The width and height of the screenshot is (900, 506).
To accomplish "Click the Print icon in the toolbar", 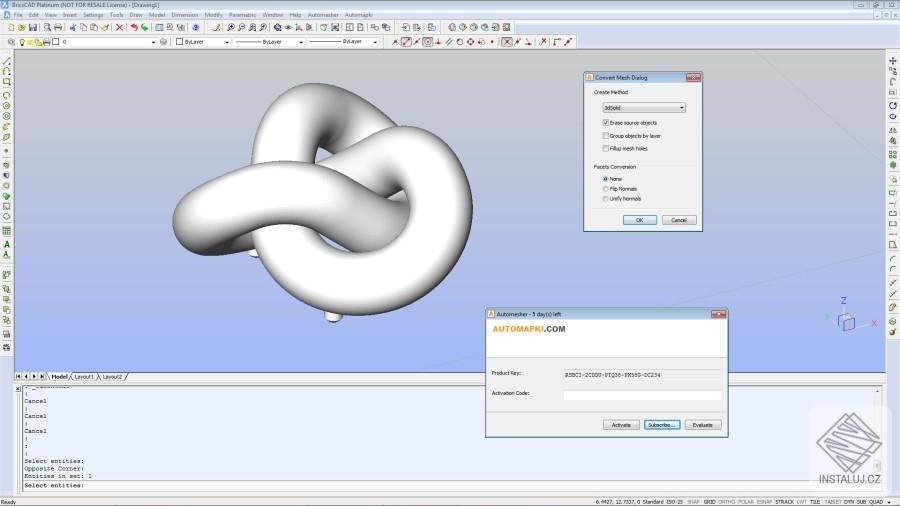I will pyautogui.click(x=58, y=27).
